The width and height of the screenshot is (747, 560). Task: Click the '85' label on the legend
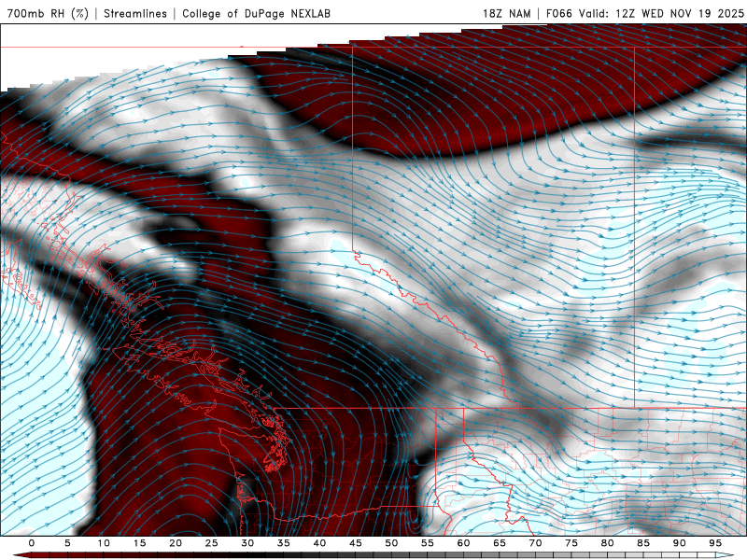643,543
